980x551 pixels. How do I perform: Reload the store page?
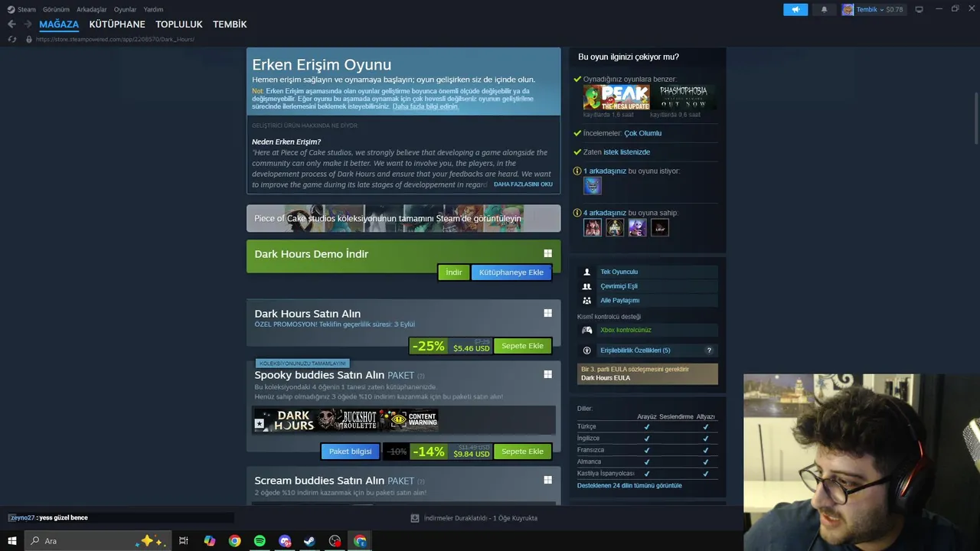(x=11, y=39)
